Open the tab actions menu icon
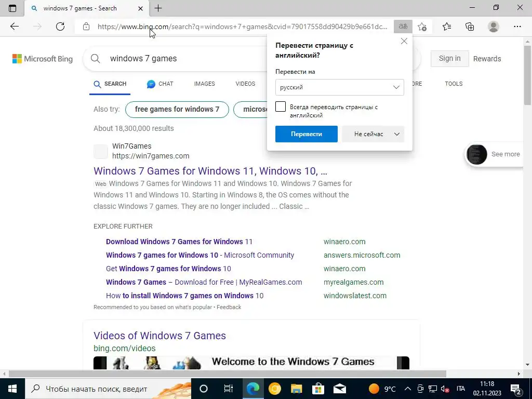This screenshot has height=399, width=532. click(12, 8)
